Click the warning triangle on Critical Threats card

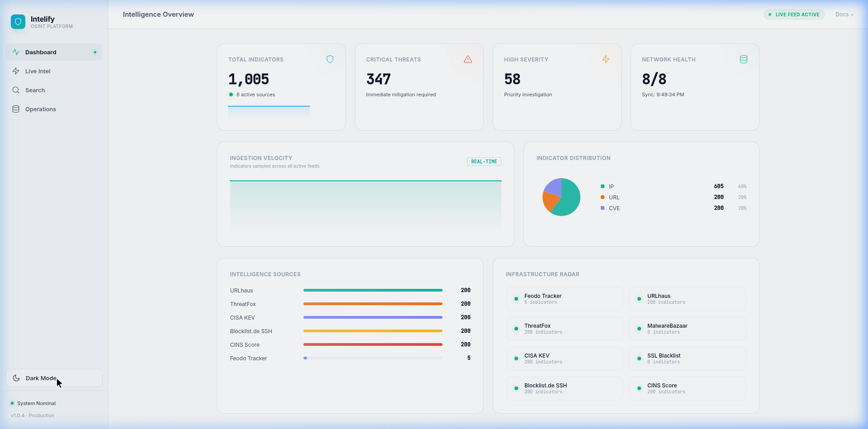(468, 59)
